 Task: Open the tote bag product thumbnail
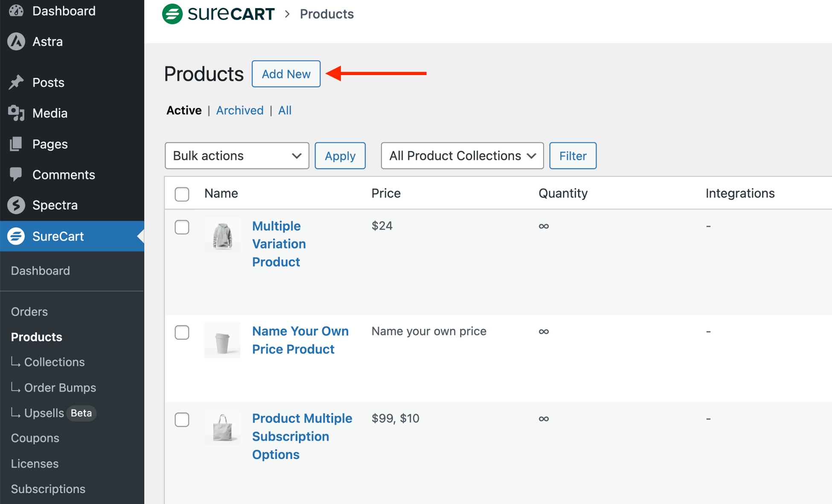tap(222, 428)
